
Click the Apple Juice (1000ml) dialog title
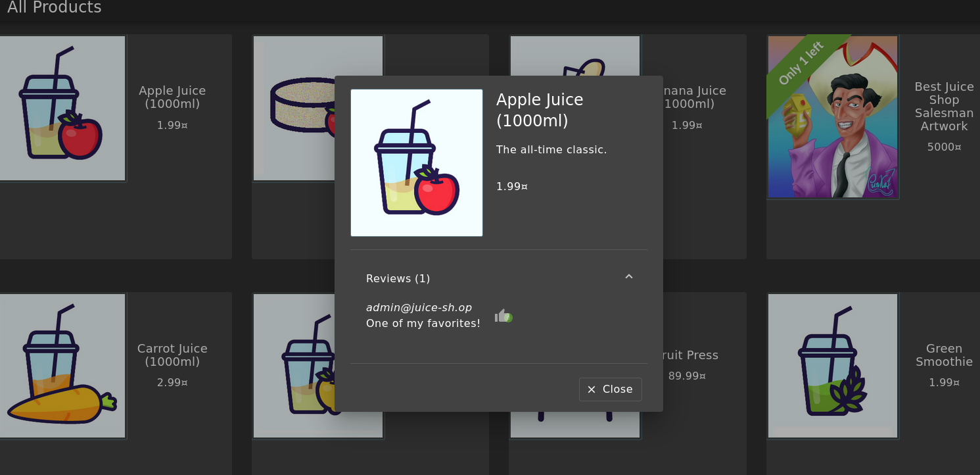click(540, 111)
